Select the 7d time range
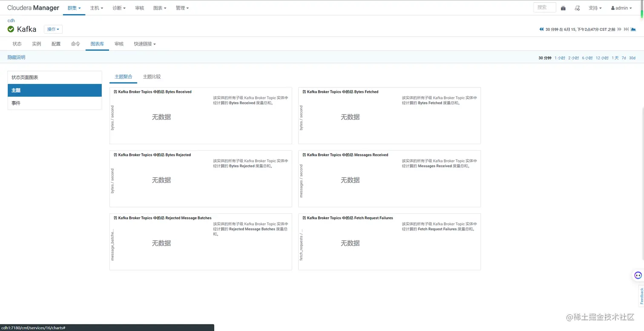This screenshot has width=644, height=331. [x=624, y=58]
